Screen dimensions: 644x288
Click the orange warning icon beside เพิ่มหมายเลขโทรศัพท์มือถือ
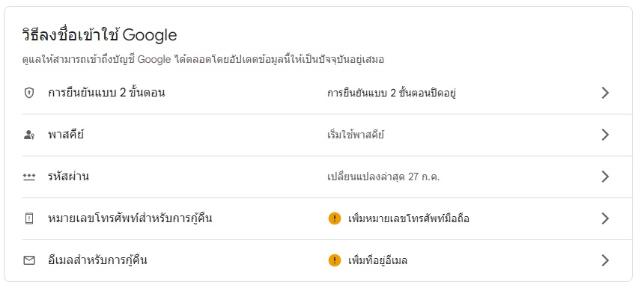pyautogui.click(x=335, y=218)
